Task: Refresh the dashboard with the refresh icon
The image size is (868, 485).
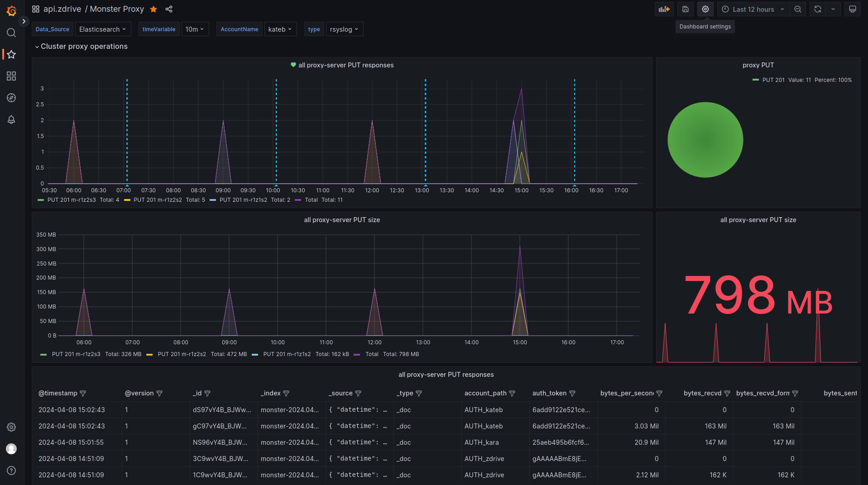Action: [x=817, y=9]
